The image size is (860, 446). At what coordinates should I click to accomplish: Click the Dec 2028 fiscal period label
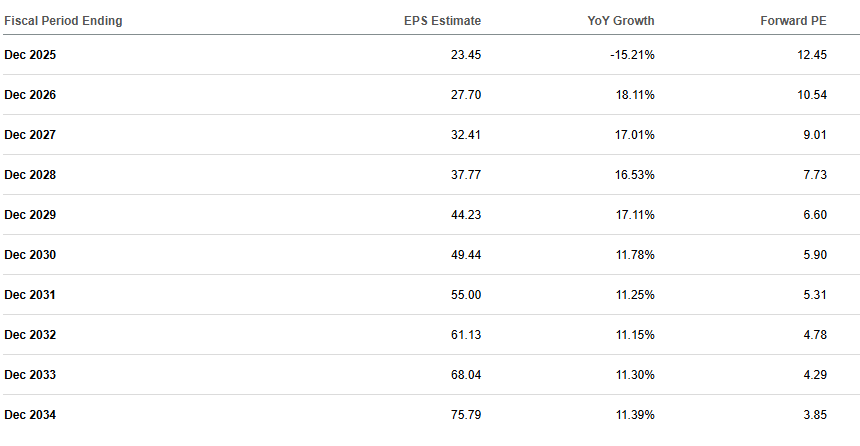click(30, 175)
